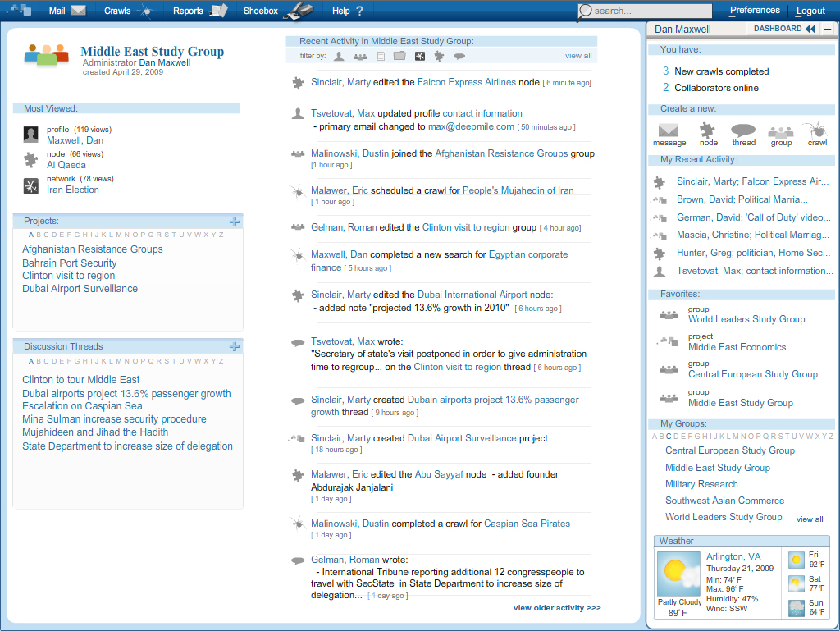Filter recent activity by thread bubble icon

(459, 56)
